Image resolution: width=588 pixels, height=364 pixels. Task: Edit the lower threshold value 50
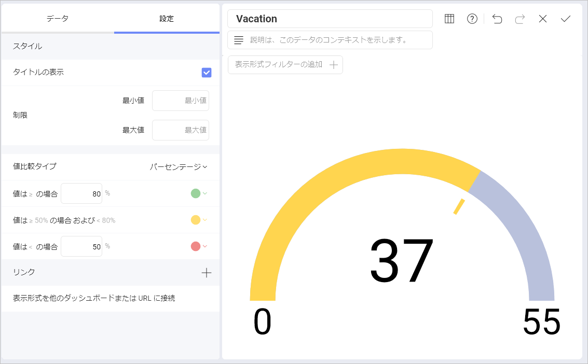[x=81, y=246]
